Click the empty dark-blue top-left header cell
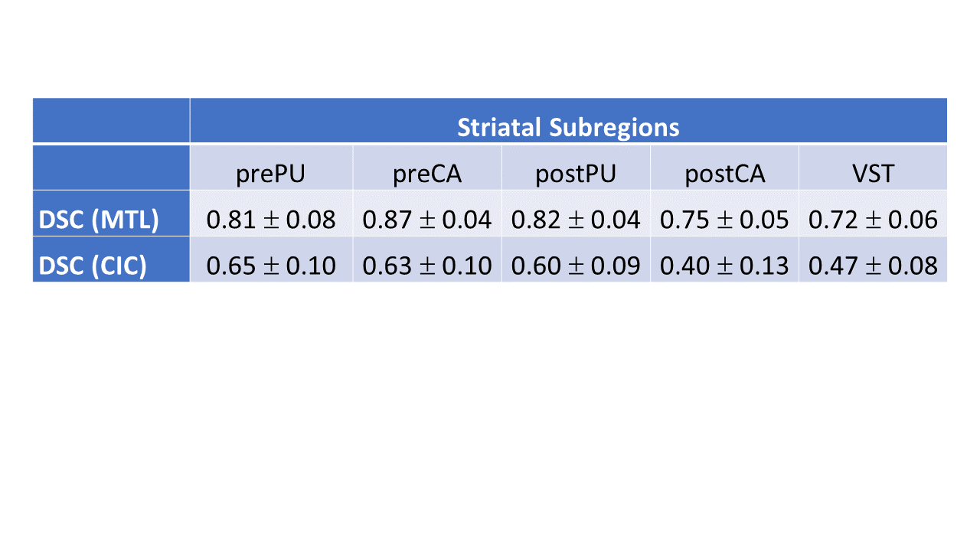This screenshot has width=980, height=551. 111,121
